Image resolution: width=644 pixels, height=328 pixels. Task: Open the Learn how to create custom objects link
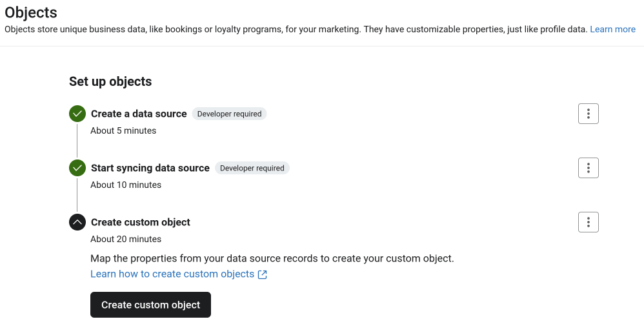(x=172, y=274)
